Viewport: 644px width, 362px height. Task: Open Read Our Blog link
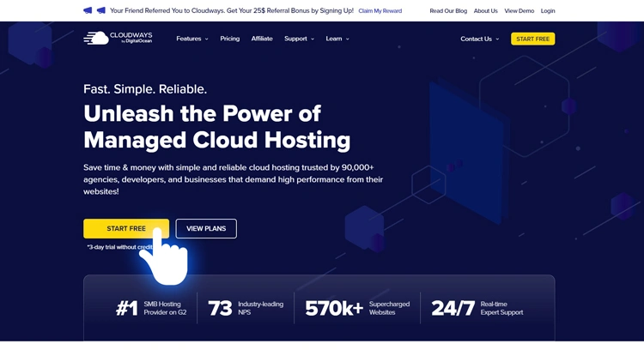[448, 11]
